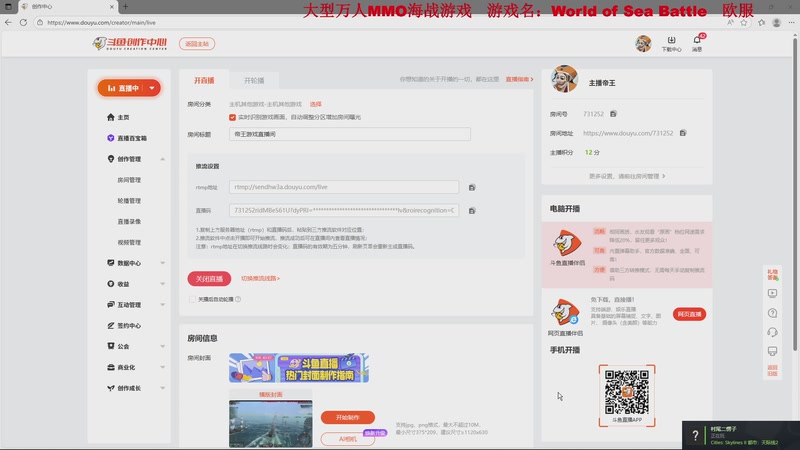The width and height of the screenshot is (800, 450).
Task: Toggle real-time game recognition checkbox
Action: pos(233,117)
